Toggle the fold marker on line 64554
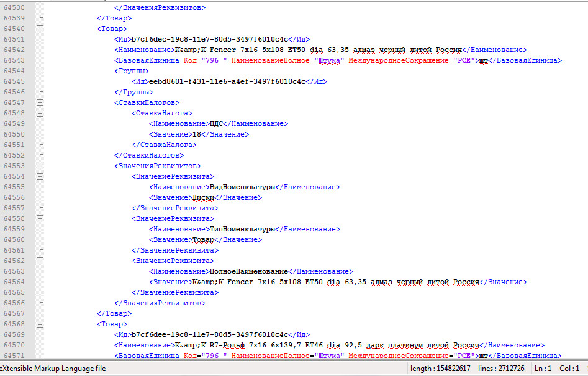The width and height of the screenshot is (588, 376). click(x=40, y=176)
